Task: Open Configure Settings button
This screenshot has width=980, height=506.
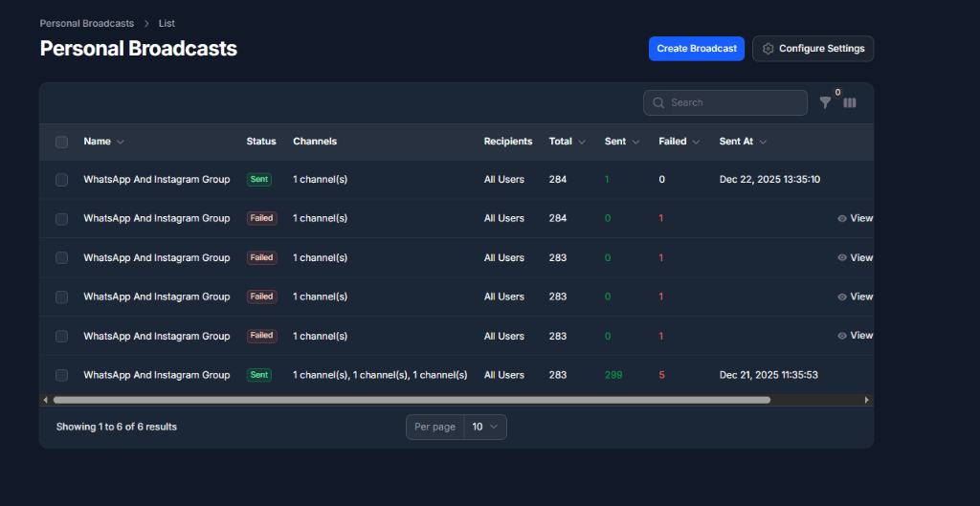Action: [x=813, y=49]
